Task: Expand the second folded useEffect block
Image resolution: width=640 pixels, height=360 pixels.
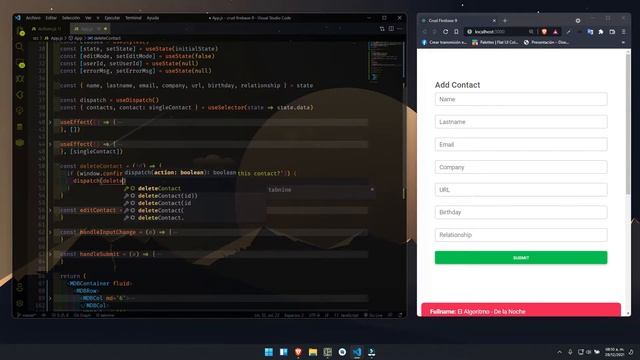Action: [x=50, y=144]
